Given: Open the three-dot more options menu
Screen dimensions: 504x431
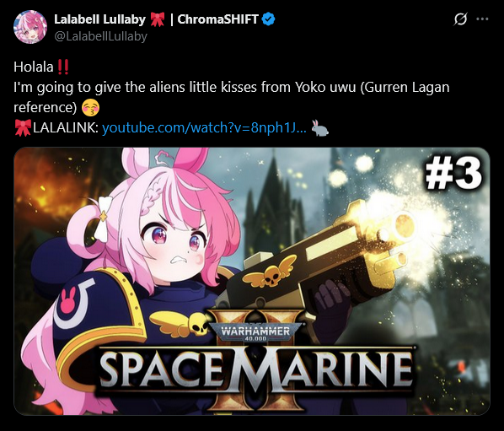Looking at the screenshot, I should 482,19.
